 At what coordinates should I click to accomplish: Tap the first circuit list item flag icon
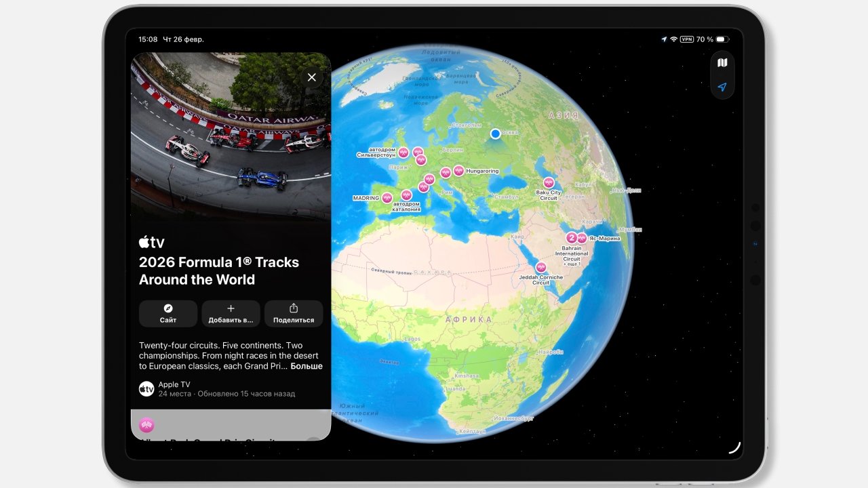point(146,425)
